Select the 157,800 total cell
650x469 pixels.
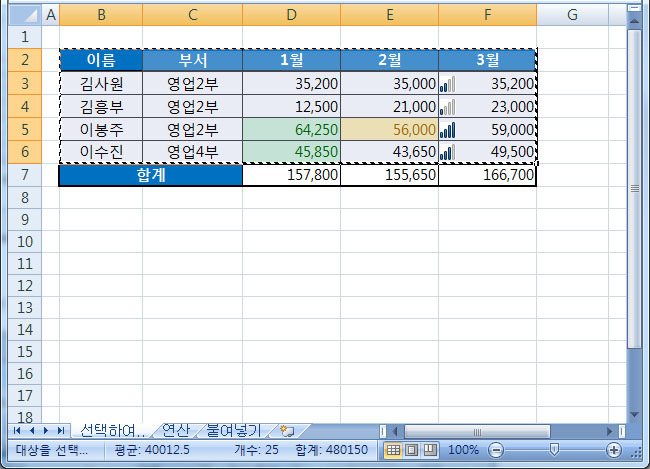291,175
